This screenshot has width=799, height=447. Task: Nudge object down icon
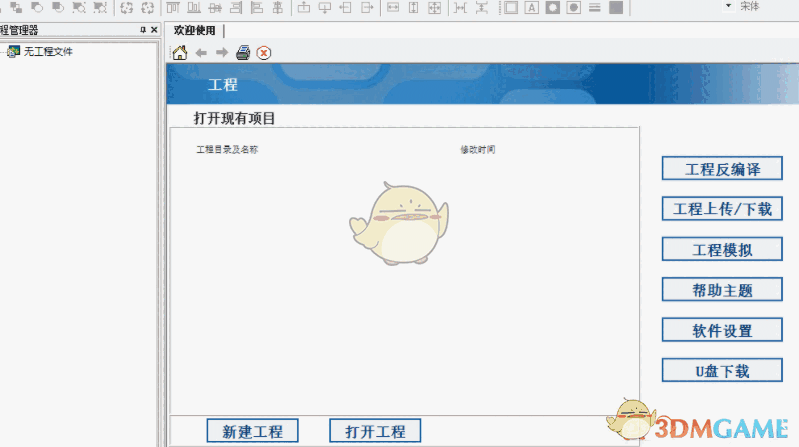click(x=325, y=8)
